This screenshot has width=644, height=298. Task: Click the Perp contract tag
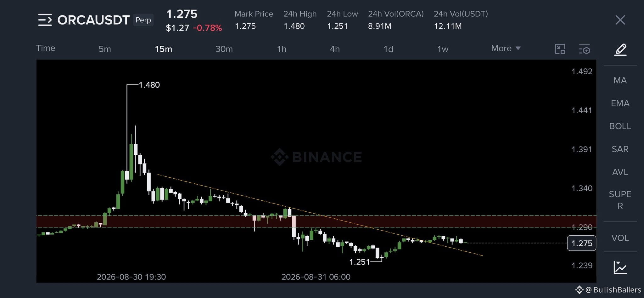[x=143, y=20]
